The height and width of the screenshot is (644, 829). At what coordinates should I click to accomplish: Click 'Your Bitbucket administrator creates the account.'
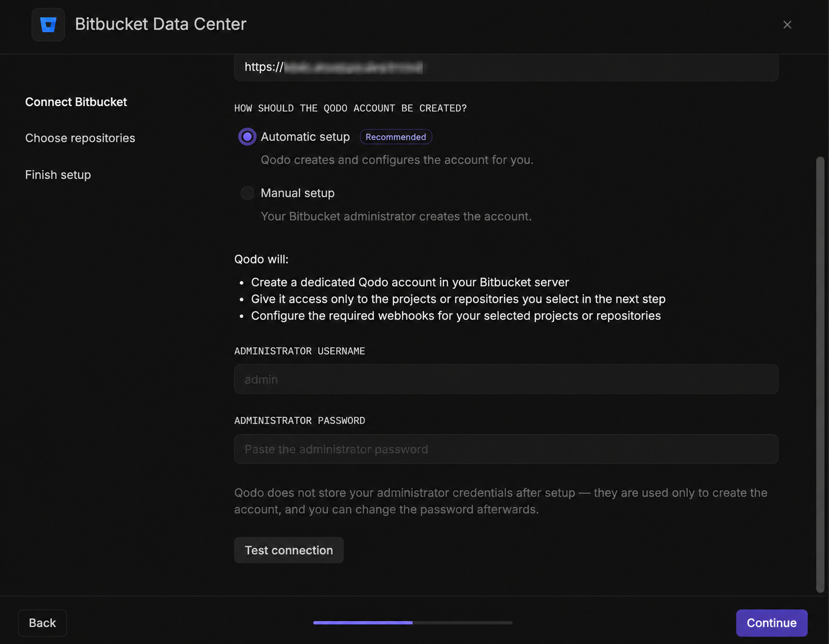tap(396, 216)
